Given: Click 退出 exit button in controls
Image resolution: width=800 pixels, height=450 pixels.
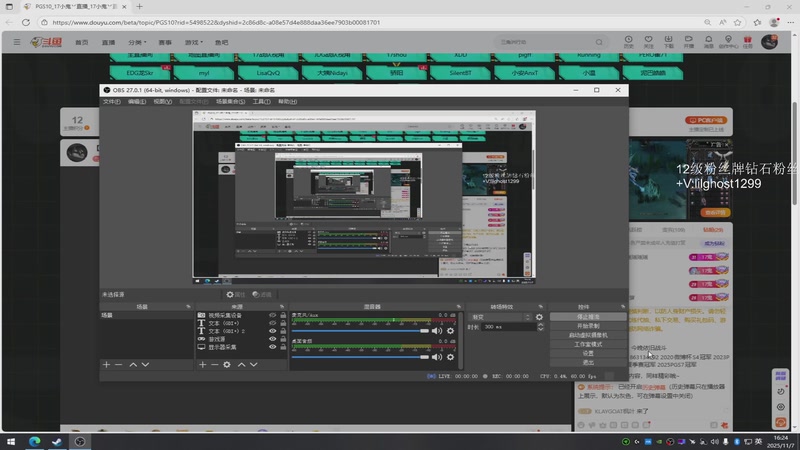Looking at the screenshot, I should (588, 362).
